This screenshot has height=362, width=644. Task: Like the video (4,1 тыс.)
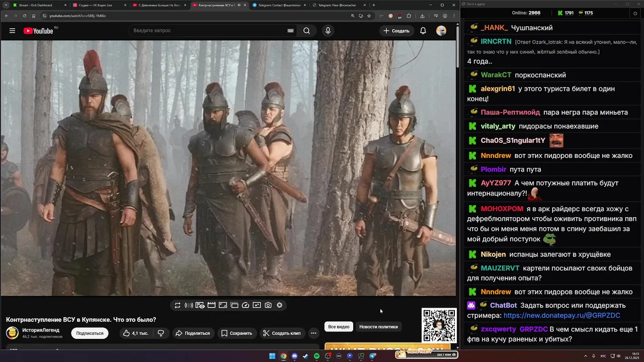pos(135,333)
